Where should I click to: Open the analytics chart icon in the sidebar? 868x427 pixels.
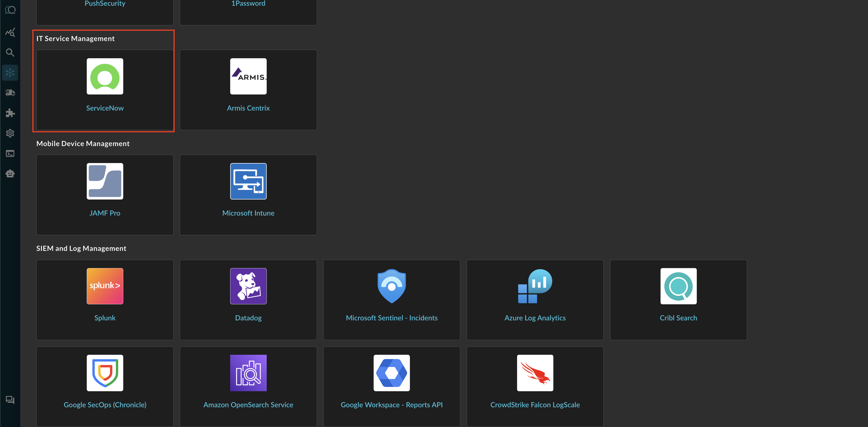pyautogui.click(x=10, y=32)
